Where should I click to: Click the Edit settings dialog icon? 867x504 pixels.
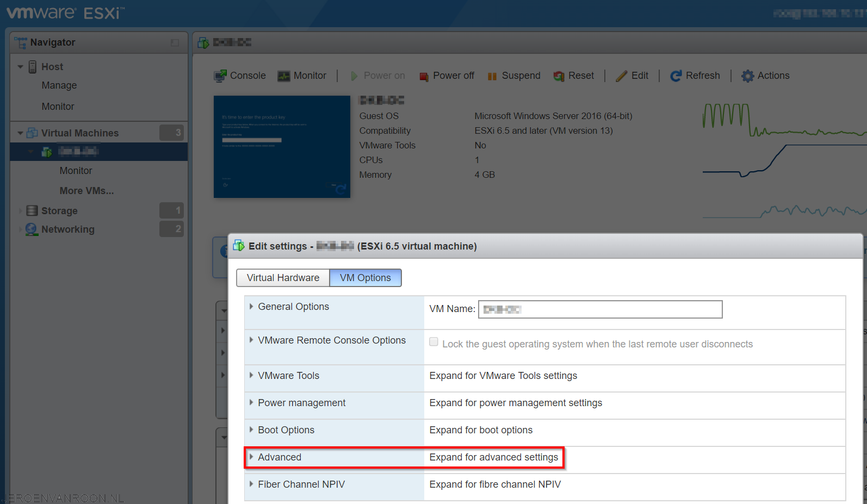click(238, 246)
